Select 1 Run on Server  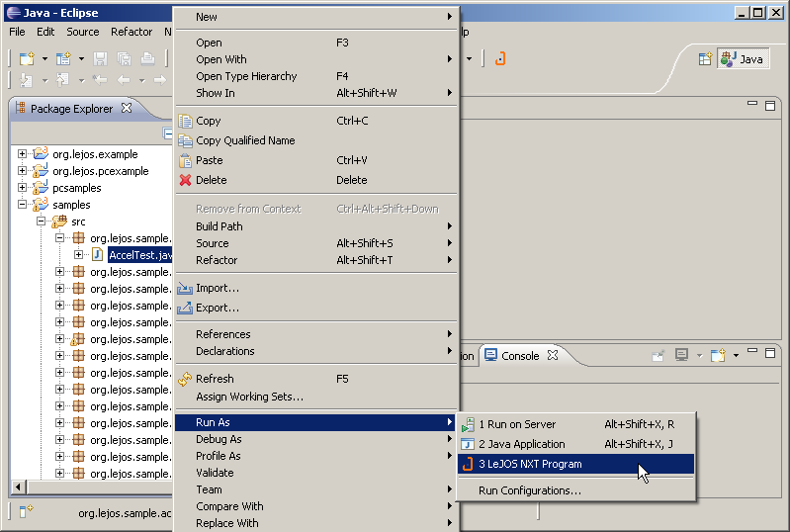[575, 424]
